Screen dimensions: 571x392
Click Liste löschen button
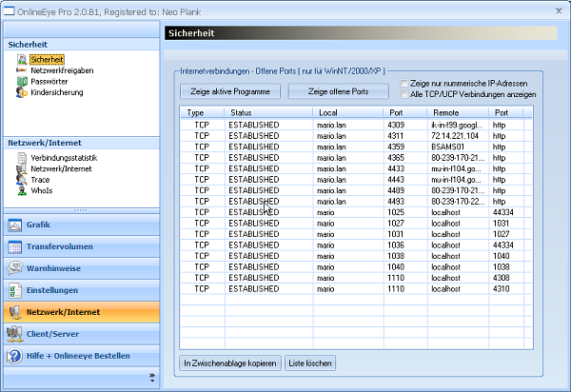coord(310,363)
